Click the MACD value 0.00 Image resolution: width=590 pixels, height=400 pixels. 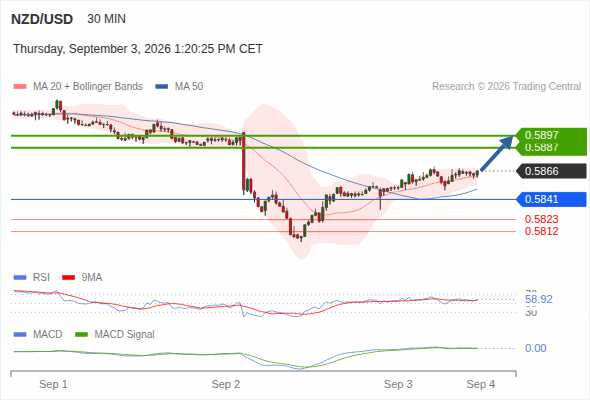click(535, 348)
